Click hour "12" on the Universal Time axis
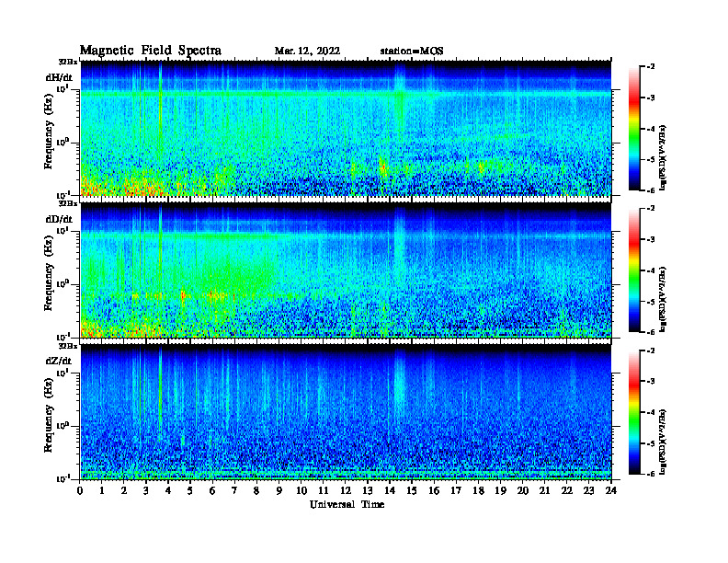The width and height of the screenshot is (728, 563). (x=346, y=491)
